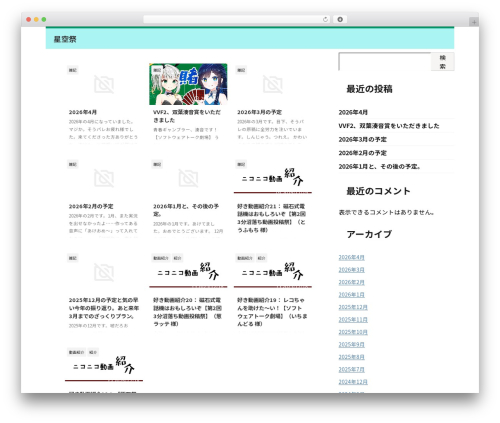This screenshot has height=423, width=500.
Task: Open the anime card-game thumbnail of the VVF2 post
Action: click(188, 84)
